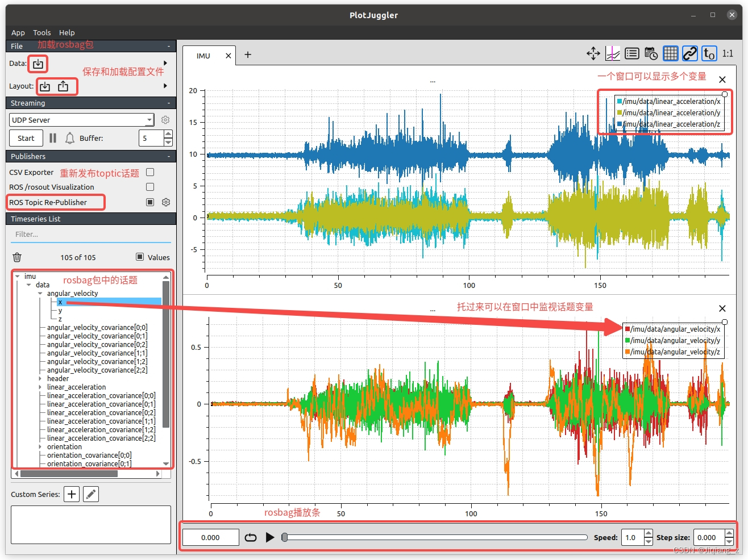
Task: Click the date-time display icon
Action: point(651,53)
